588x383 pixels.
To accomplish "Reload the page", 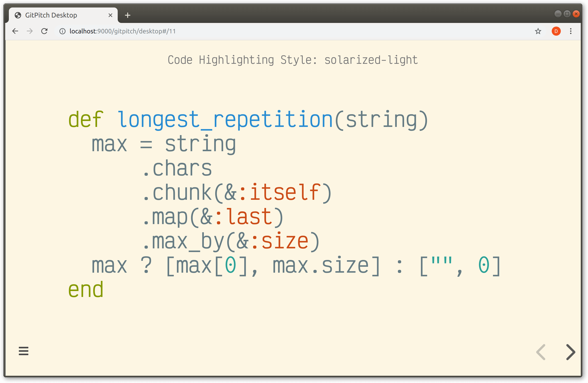I will (x=44, y=31).
